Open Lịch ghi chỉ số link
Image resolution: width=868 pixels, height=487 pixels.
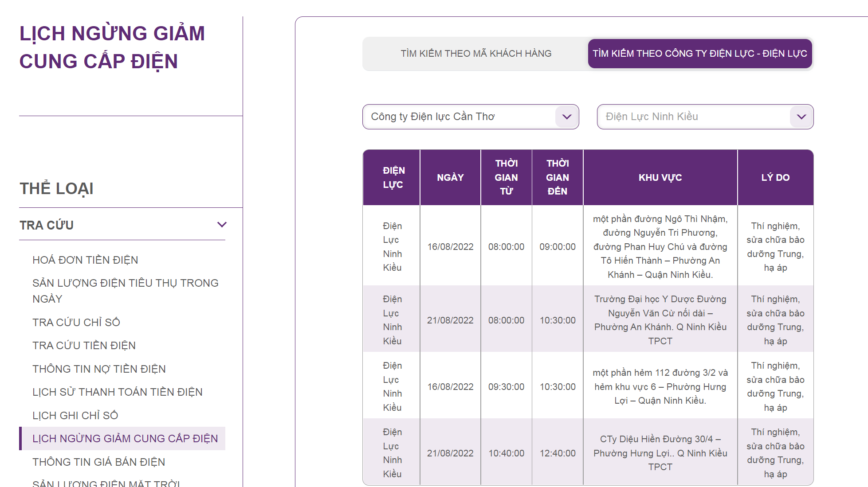click(75, 415)
